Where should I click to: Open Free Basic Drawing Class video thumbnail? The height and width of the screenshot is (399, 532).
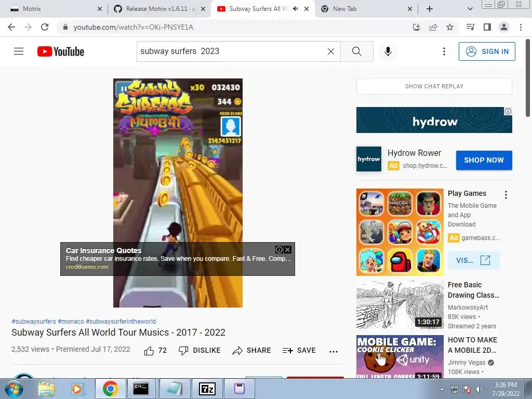tap(400, 304)
